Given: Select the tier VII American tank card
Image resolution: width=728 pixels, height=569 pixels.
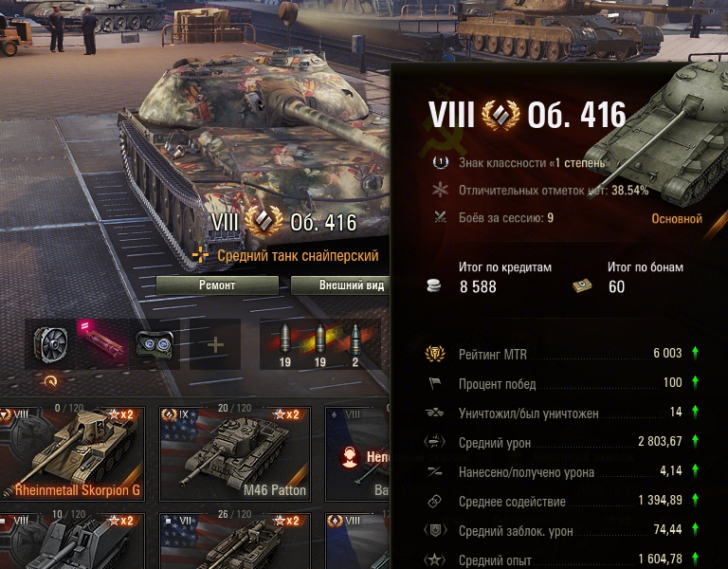Looking at the screenshot, I should (235, 541).
